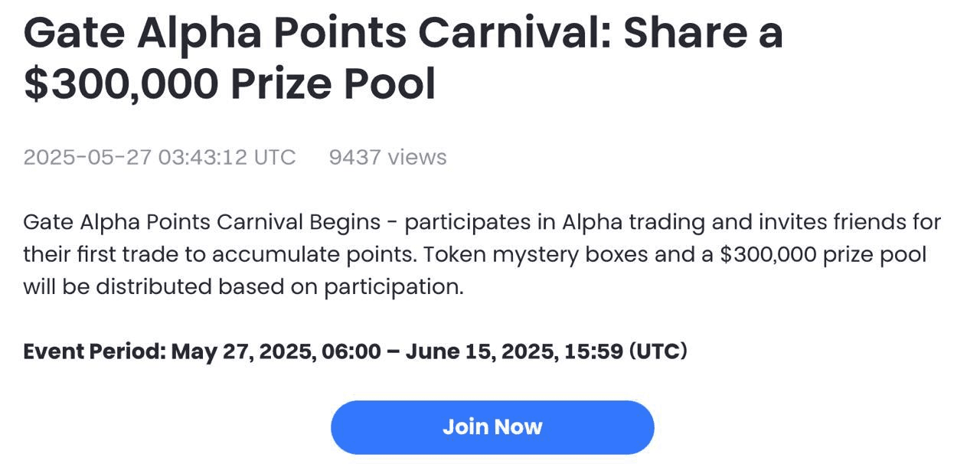Click the 'Event Period:' bold label
The height and width of the screenshot is (464, 980).
[94, 351]
